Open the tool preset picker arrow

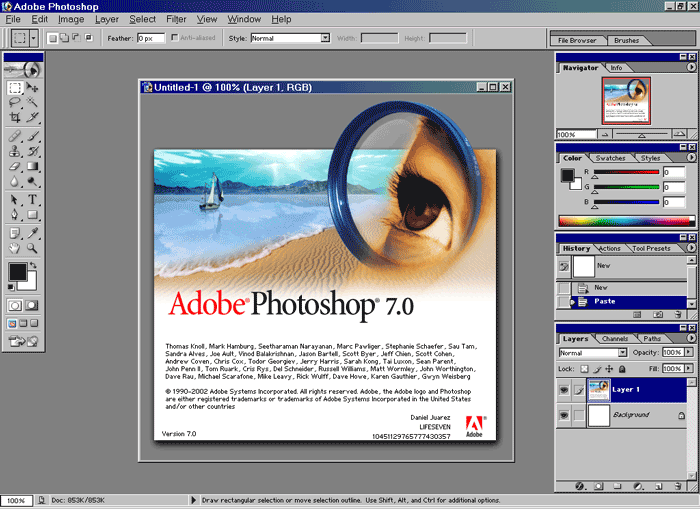click(33, 38)
